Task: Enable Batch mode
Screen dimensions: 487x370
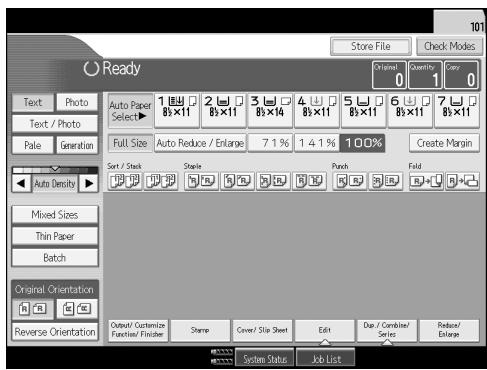Action: [55, 258]
